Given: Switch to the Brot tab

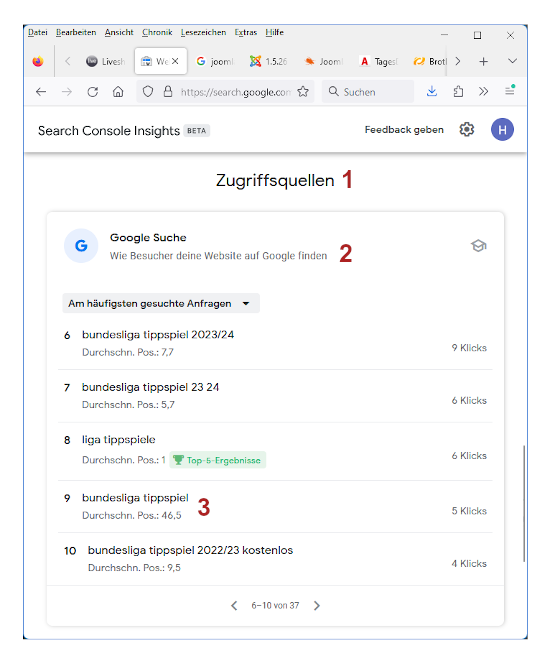Looking at the screenshot, I should tap(429, 62).
